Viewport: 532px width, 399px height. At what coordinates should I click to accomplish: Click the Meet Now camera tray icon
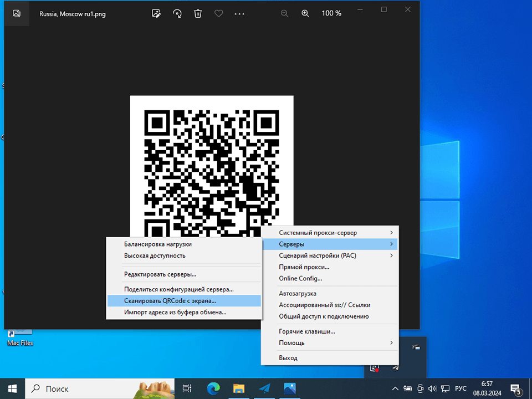click(420, 388)
